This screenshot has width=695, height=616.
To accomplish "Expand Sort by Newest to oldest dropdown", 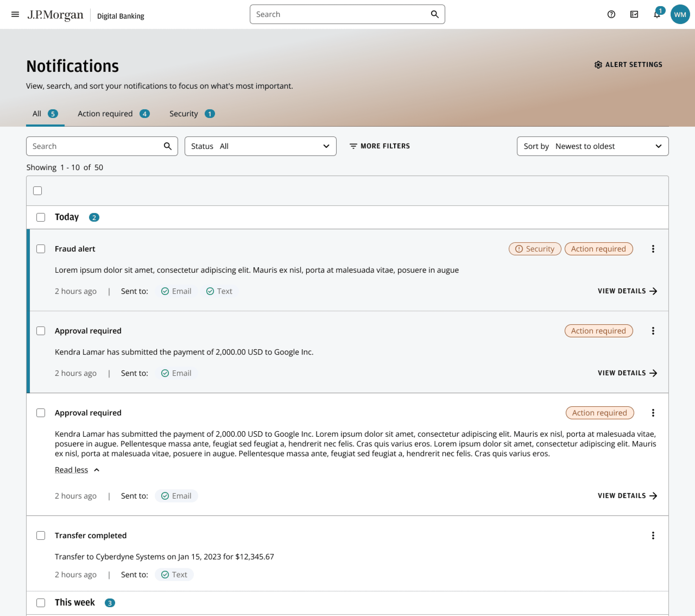I will [x=592, y=146].
